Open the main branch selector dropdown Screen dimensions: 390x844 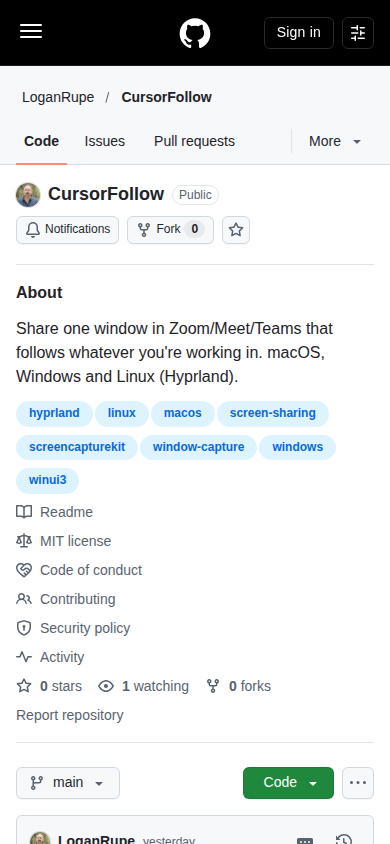tap(68, 783)
